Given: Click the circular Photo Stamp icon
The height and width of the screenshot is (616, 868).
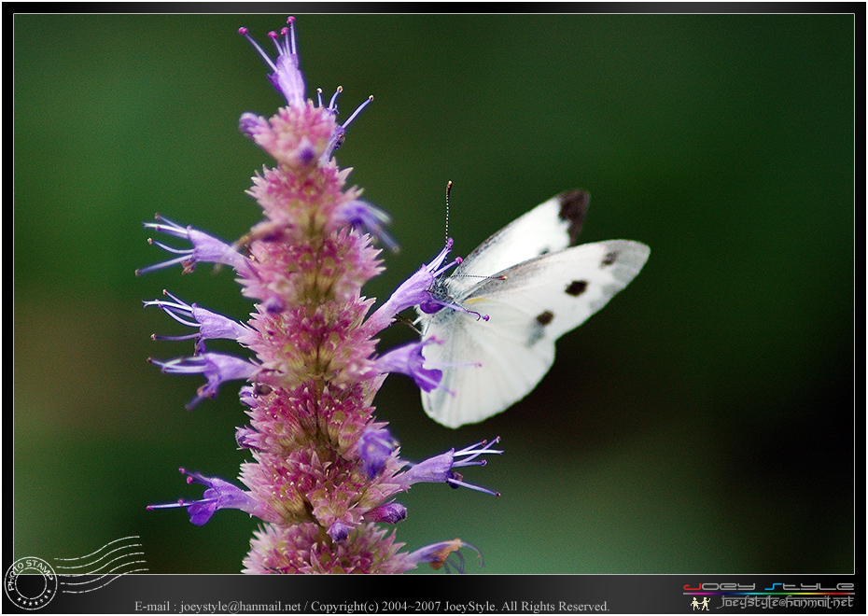Looking at the screenshot, I should pyautogui.click(x=31, y=583).
